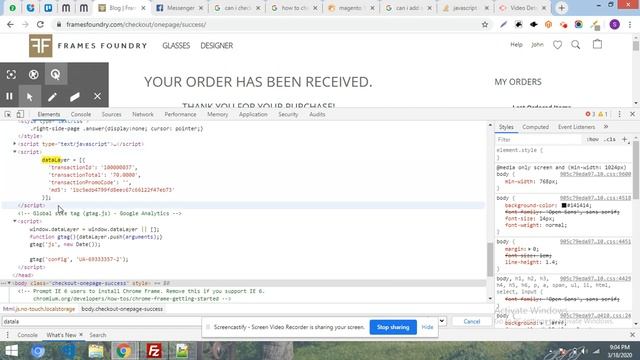Click the Magento extension icon
Viewport: 640px width, 360px height.
pos(548,24)
